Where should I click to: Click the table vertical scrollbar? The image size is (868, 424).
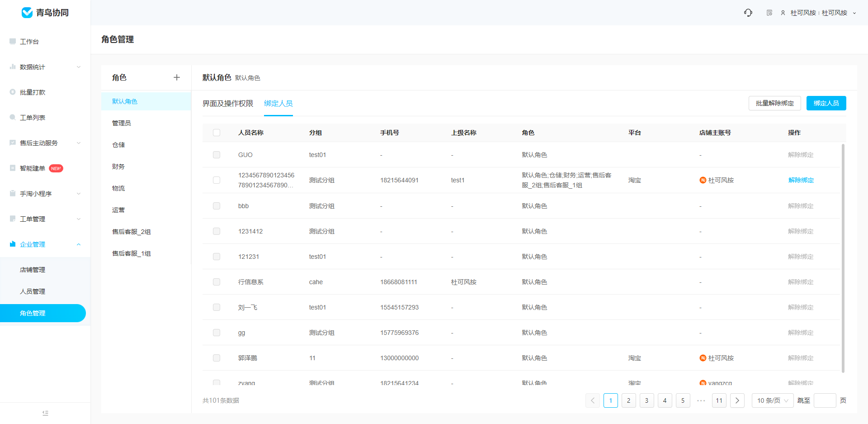coord(843,258)
